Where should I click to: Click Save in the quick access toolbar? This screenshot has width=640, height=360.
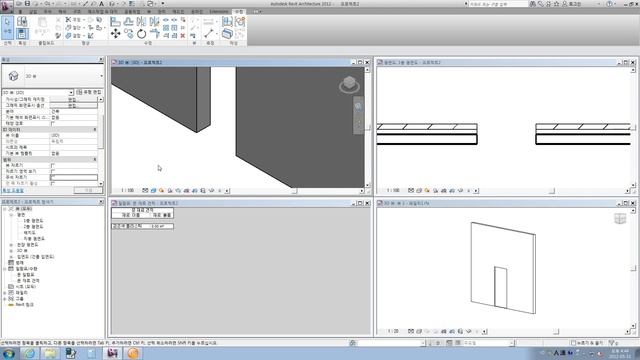27,4
